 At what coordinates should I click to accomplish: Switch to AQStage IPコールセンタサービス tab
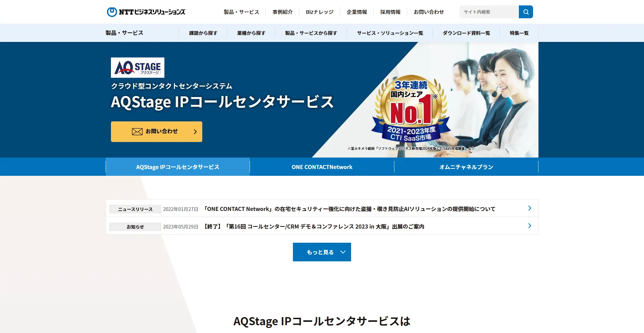tap(178, 167)
